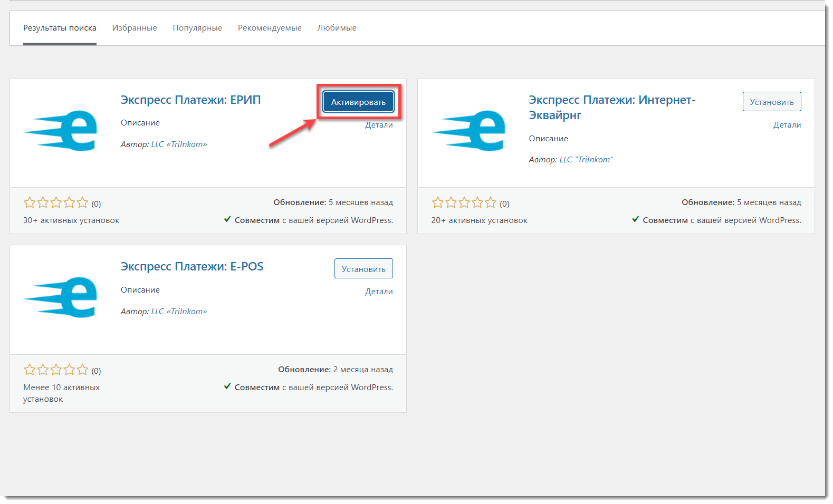This screenshot has width=833, height=504.
Task: Select the Описание text in the E-POS card
Action: point(140,290)
